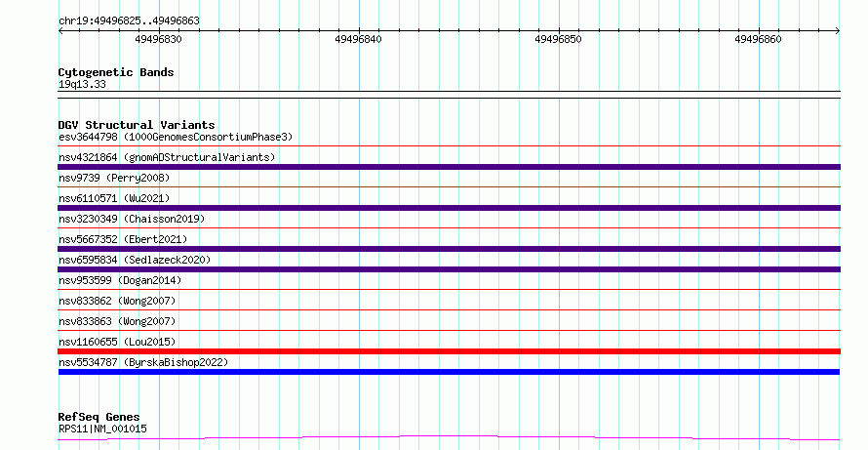
Task: Select the thick red bar under nsv1160655
Action: [x=449, y=351]
